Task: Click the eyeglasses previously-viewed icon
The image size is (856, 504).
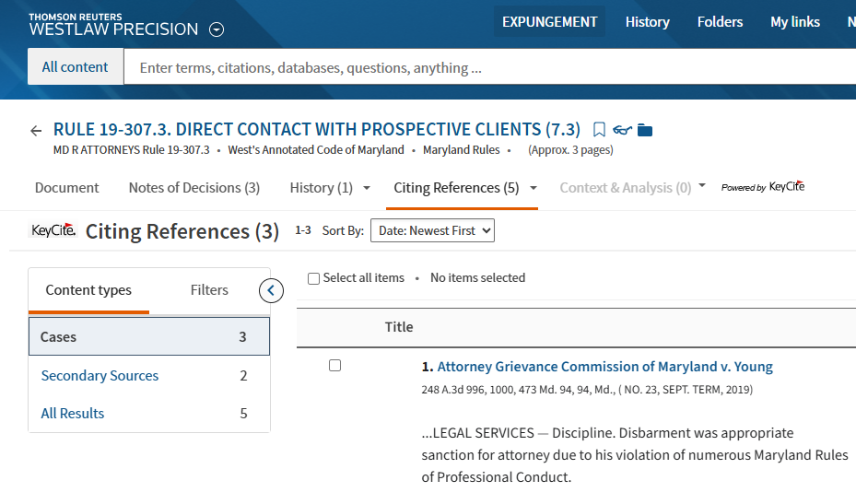Action: (623, 130)
